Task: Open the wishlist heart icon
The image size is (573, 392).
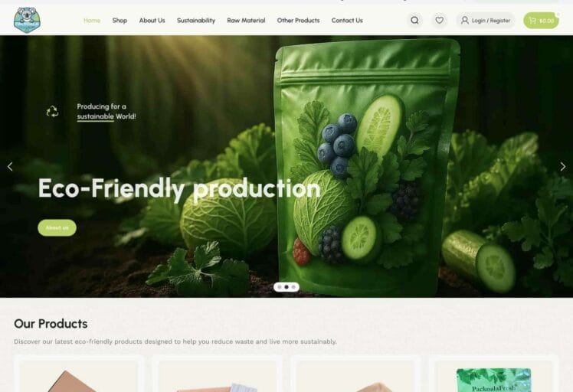Action: pos(439,20)
